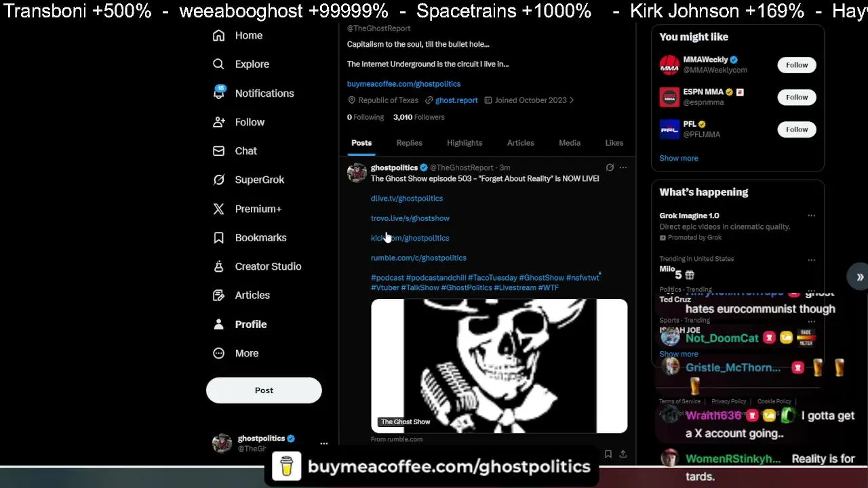Viewport: 868px width, 488px height.
Task: Click the Grok icon on the post
Action: click(x=610, y=167)
